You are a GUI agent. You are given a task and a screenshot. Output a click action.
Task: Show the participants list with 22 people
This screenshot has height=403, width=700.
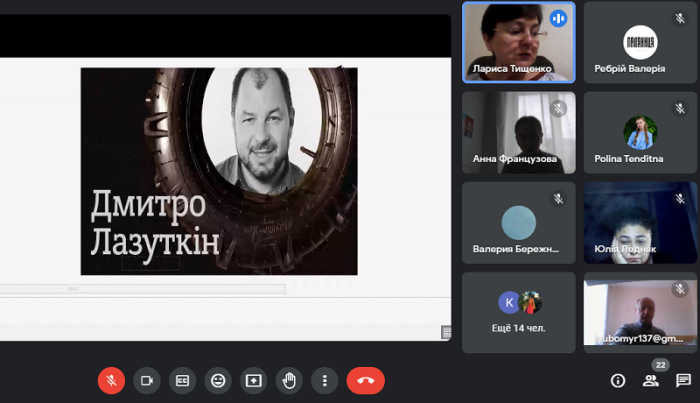click(651, 380)
